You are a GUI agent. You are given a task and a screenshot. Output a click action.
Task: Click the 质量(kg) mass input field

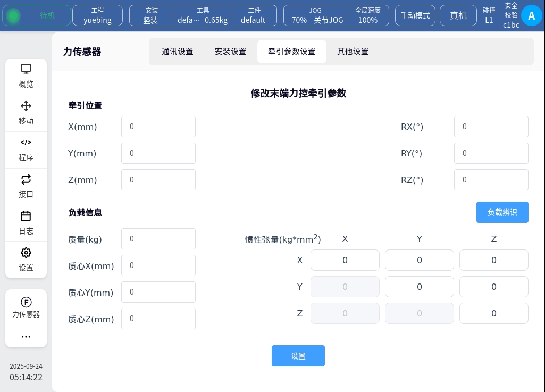158,239
